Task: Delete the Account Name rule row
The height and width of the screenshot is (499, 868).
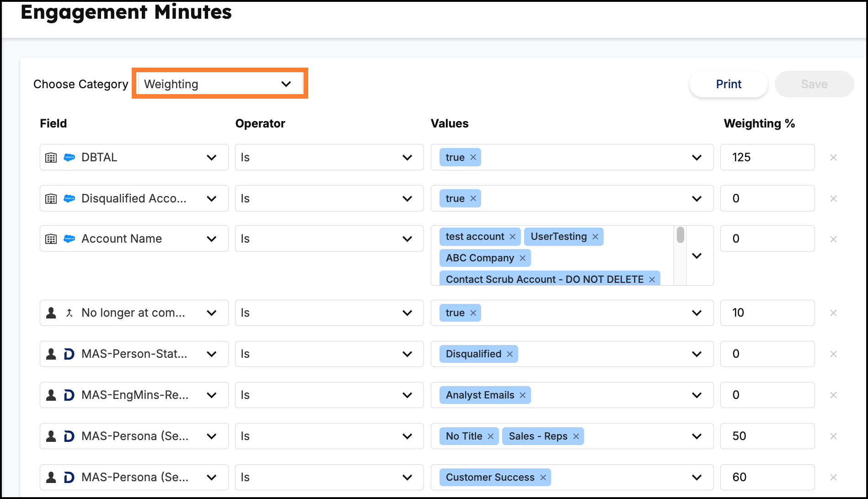Action: [834, 239]
